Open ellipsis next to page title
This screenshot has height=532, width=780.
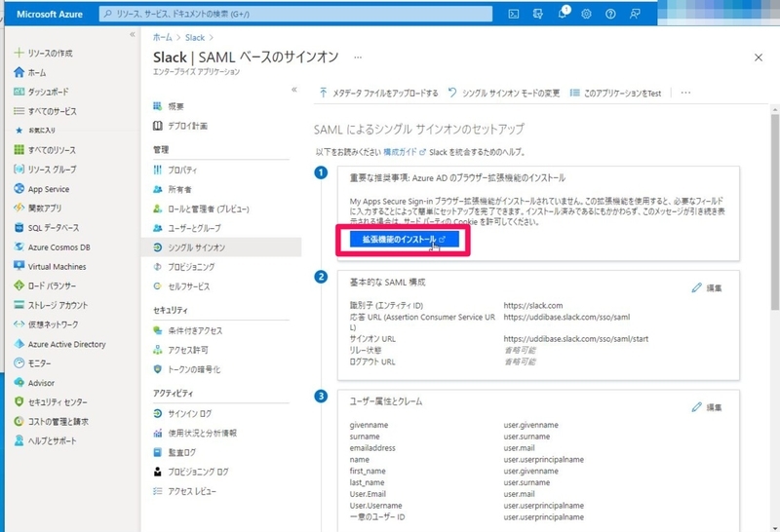click(358, 57)
